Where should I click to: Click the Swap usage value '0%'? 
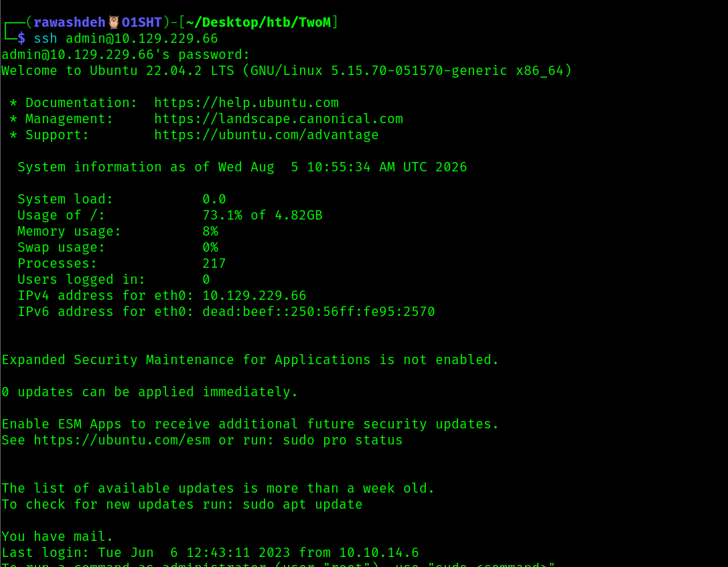click(x=210, y=247)
